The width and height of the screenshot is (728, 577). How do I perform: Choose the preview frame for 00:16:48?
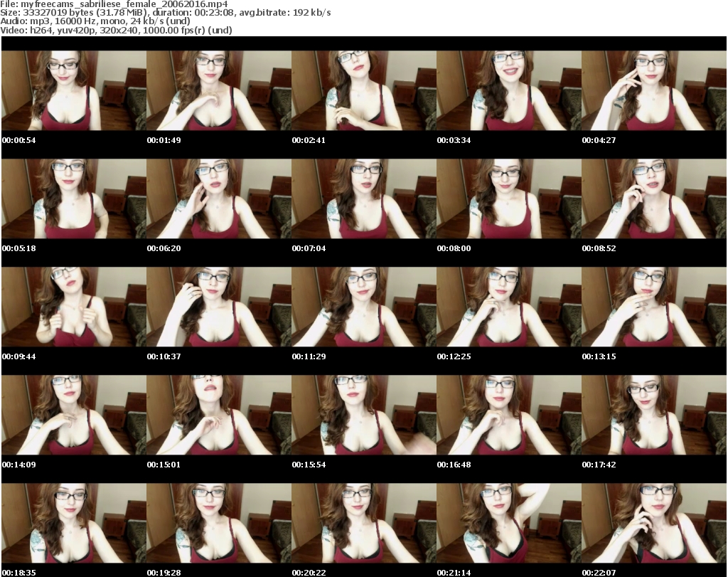click(509, 415)
